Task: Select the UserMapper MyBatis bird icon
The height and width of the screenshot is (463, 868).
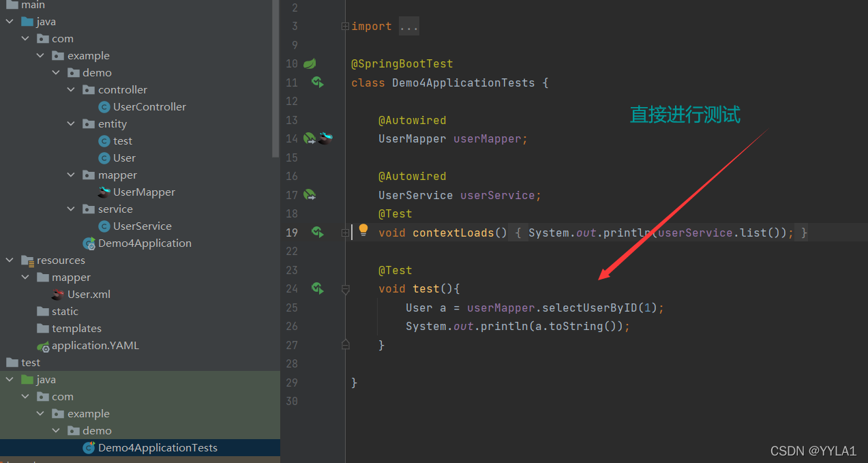Action: pos(104,192)
